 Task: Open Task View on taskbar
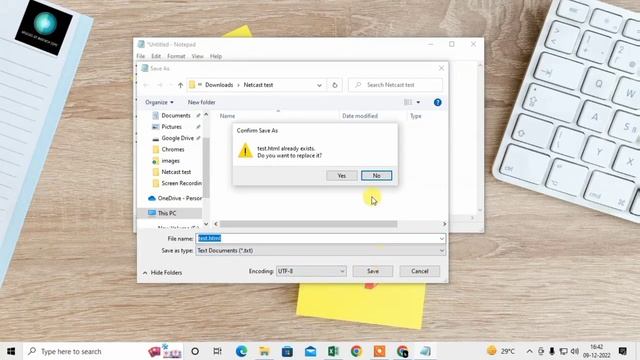click(218, 351)
